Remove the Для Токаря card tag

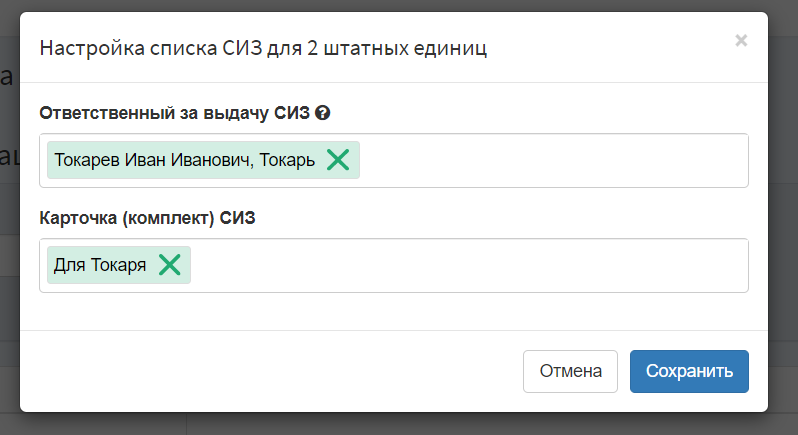pos(169,265)
